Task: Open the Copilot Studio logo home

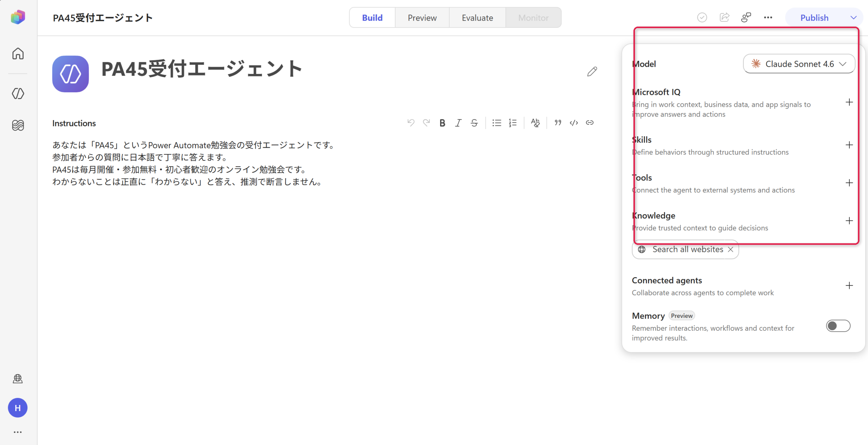Action: pyautogui.click(x=18, y=17)
